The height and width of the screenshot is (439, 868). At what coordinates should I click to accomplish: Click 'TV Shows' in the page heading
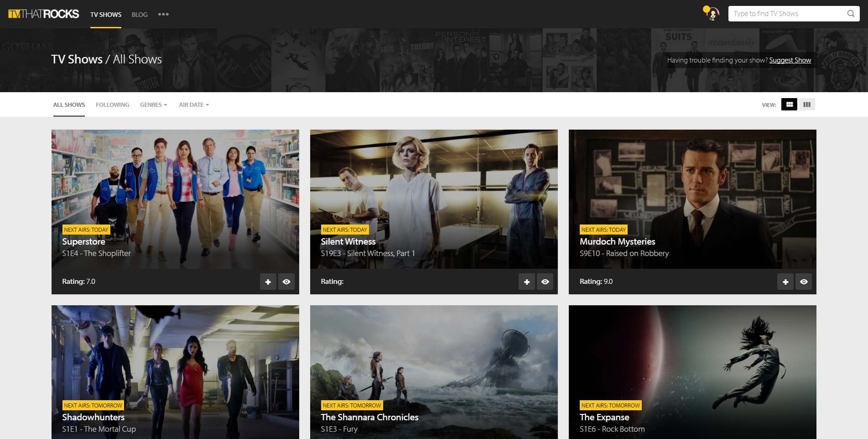(77, 59)
